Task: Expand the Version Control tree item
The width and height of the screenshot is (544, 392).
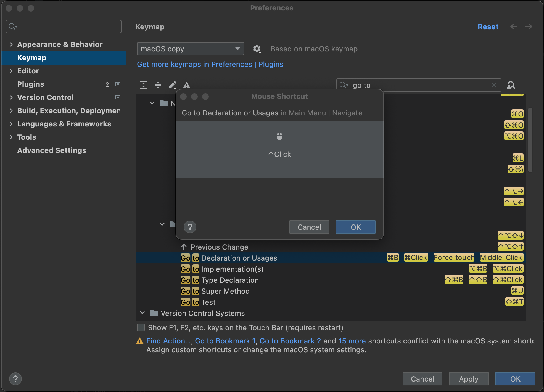Action: 10,97
